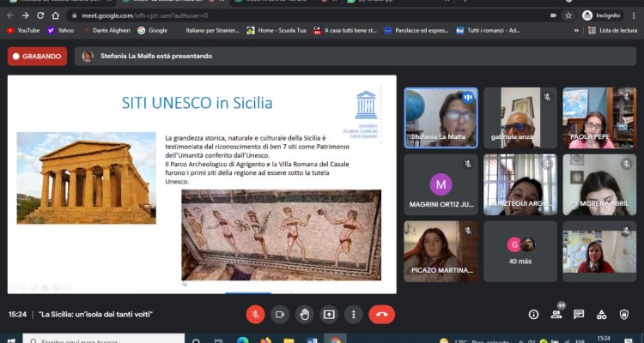This screenshot has width=644, height=343.
Task: Open A casa tutti bene bookmark
Action: click(345, 30)
